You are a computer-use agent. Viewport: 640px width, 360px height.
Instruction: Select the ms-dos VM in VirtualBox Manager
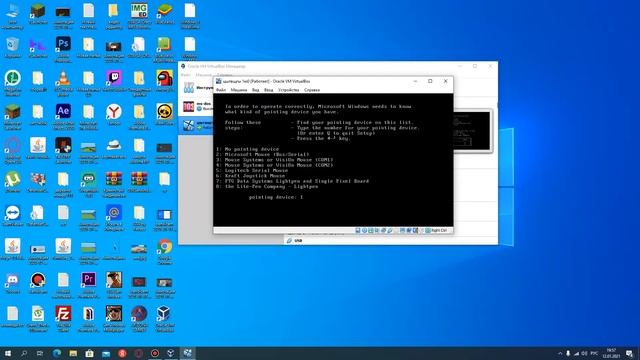[197, 107]
